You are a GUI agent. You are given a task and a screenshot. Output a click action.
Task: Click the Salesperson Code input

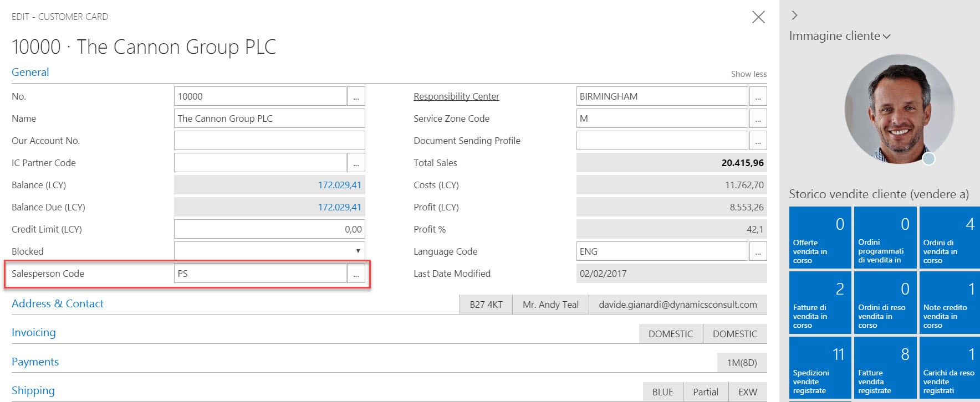(260, 274)
